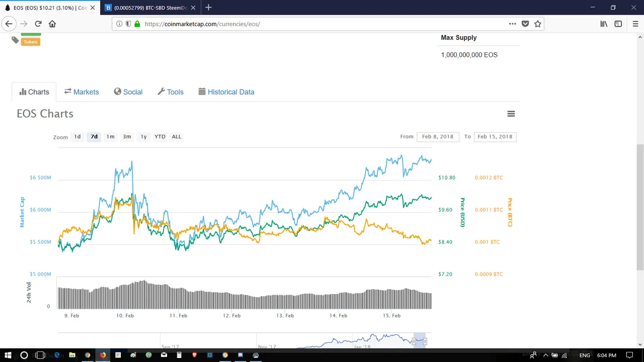The image size is (644, 362).
Task: Open the Mail app on taskbar
Action: (x=164, y=355)
